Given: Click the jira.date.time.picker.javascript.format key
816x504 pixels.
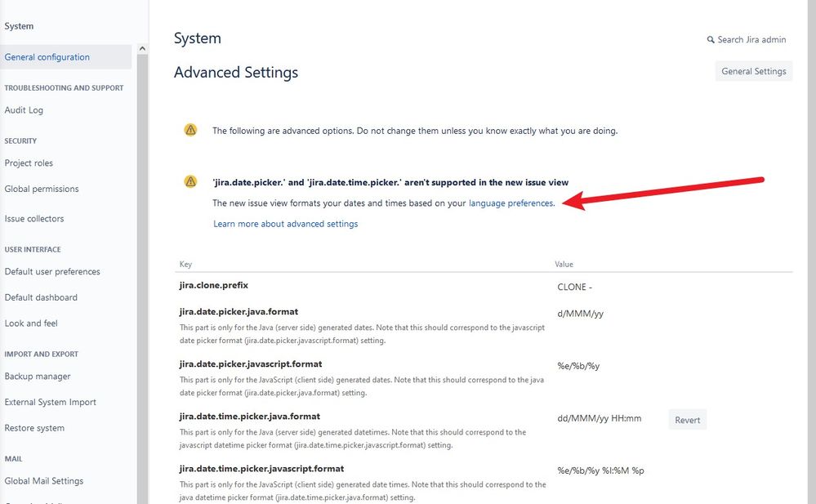Looking at the screenshot, I should tap(261, 469).
